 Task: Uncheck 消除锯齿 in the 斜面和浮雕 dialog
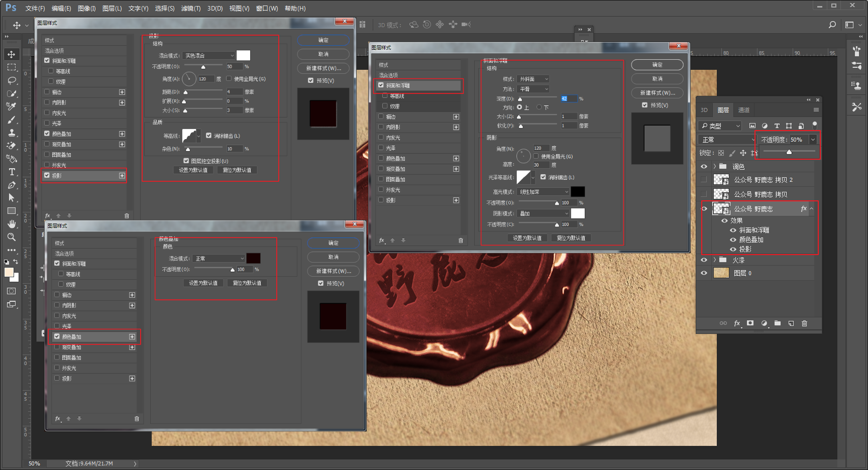(543, 177)
